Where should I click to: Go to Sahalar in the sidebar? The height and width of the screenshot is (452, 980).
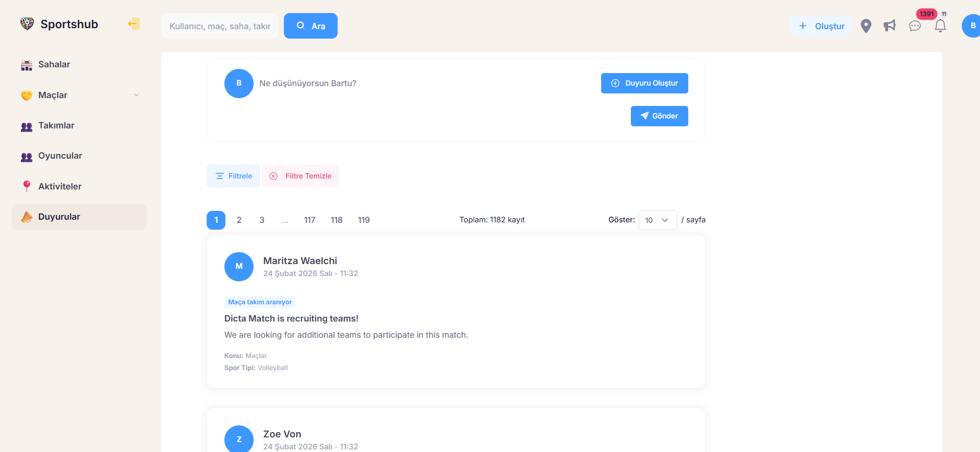click(54, 65)
